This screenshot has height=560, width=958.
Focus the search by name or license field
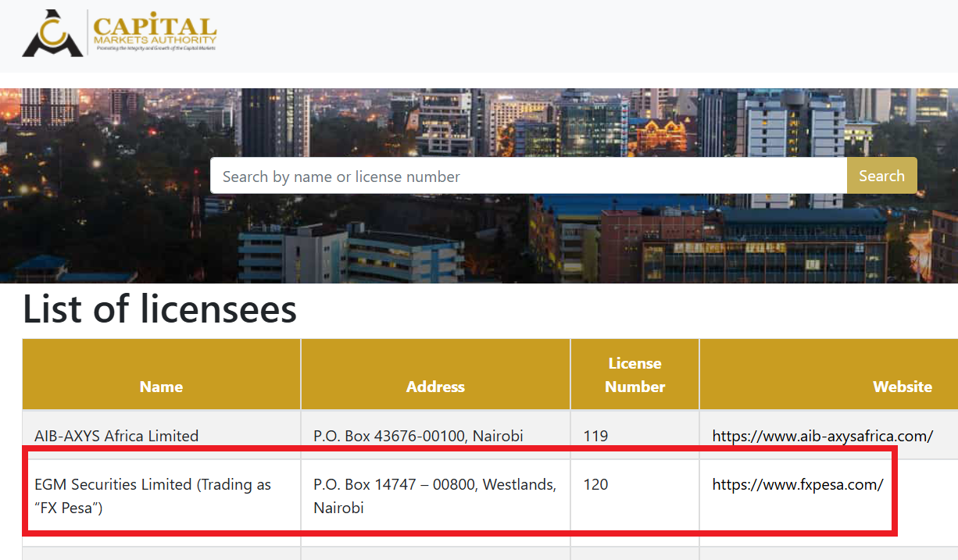528,177
